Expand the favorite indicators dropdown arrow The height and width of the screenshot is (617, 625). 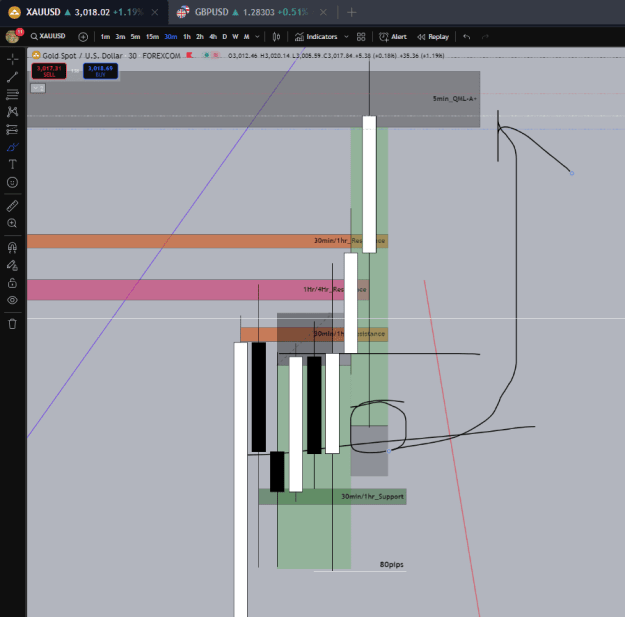pos(346,37)
